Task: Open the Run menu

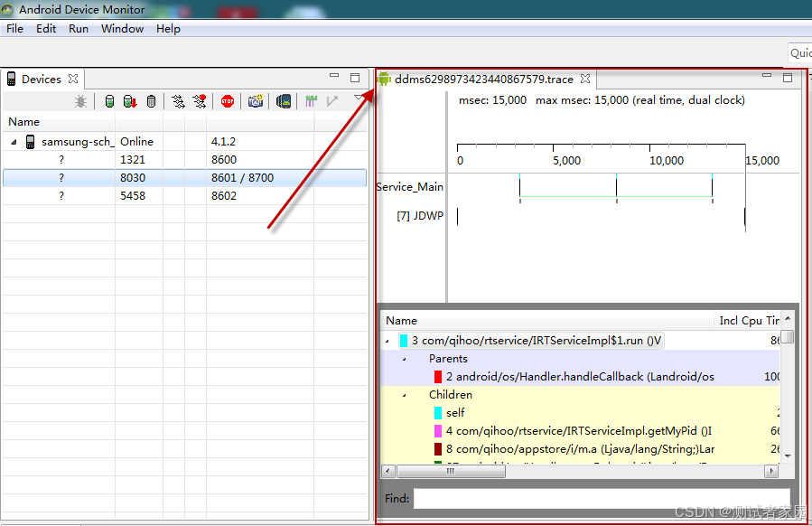Action: pyautogui.click(x=79, y=28)
